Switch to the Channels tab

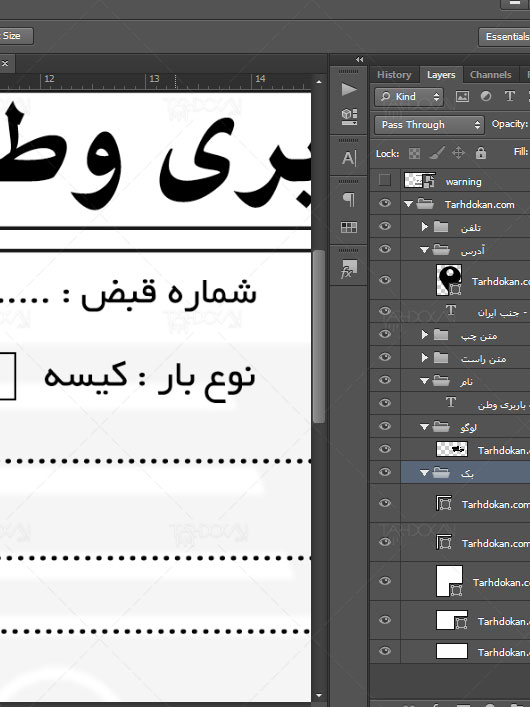(x=490, y=75)
